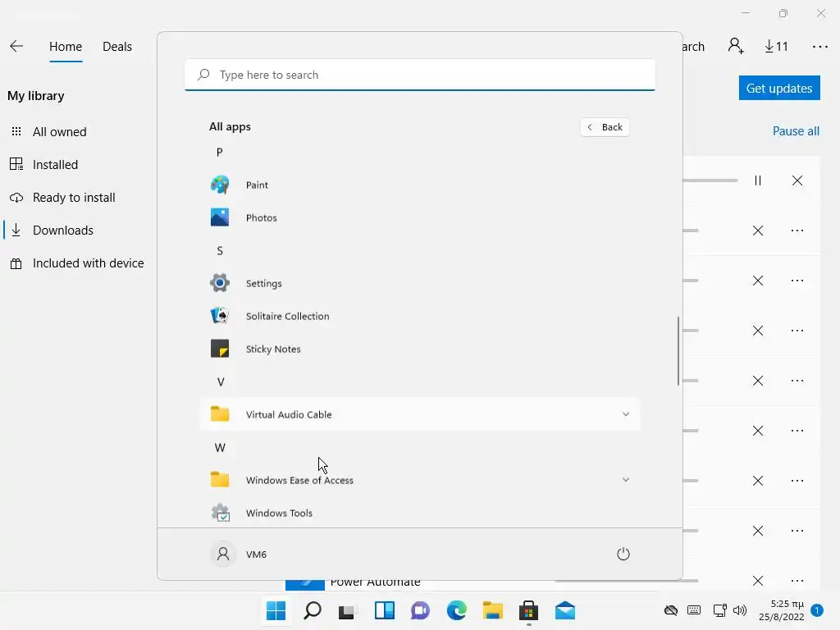Image resolution: width=840 pixels, height=630 pixels.
Task: Click Microsoft Store icon on taskbar
Action: [529, 610]
